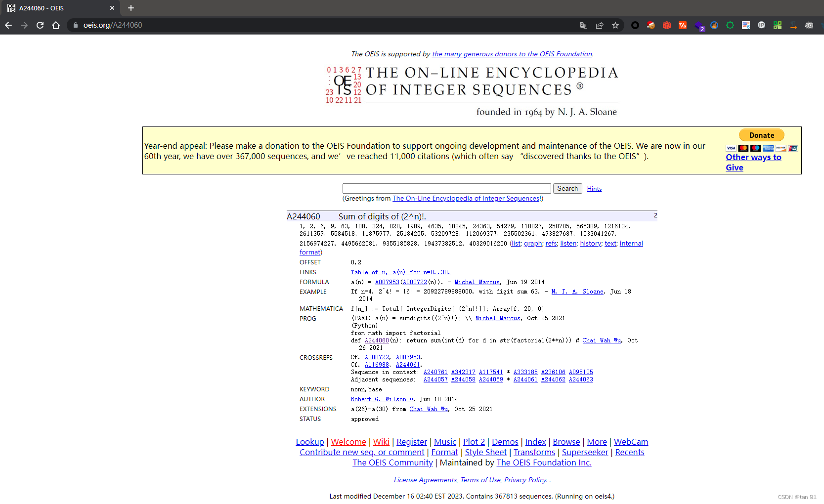The image size is (824, 504).
Task: Open the green gear extension
Action: tap(730, 25)
